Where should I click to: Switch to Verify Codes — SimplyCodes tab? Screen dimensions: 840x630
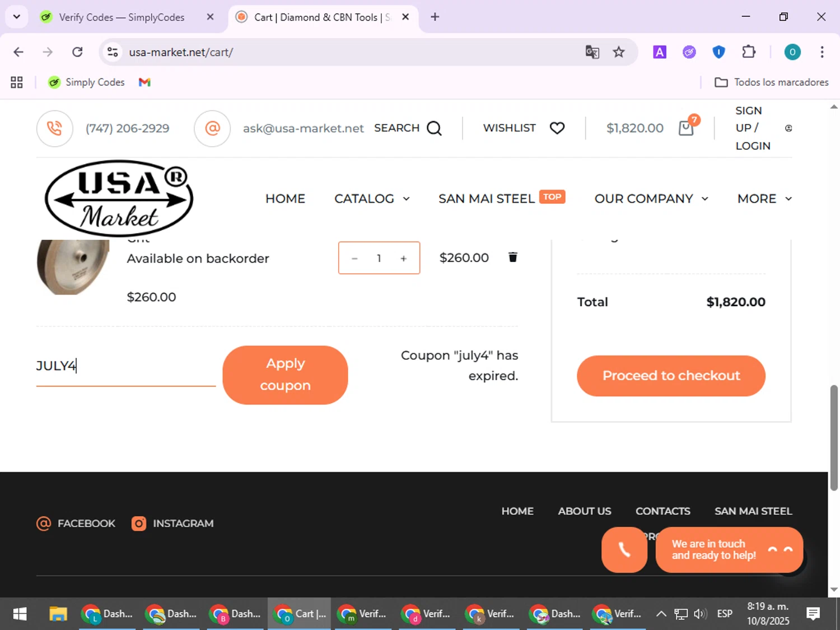coord(122,17)
